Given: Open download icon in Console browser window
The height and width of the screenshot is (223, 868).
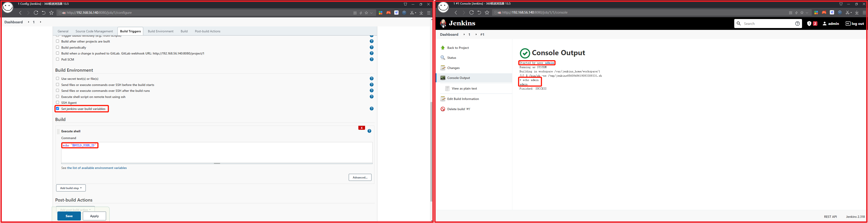Looking at the screenshot, I should click(x=857, y=12).
